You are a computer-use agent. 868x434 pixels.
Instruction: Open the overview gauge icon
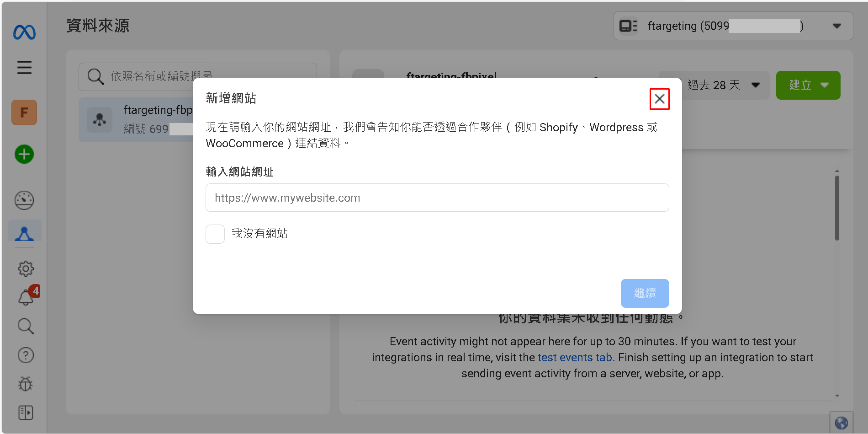[24, 200]
